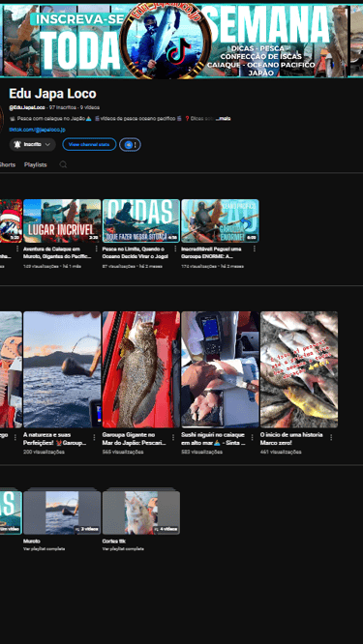Open the Garoupa ENORME video thumbnail
Viewport: 363px width, 644px height.
tap(220, 221)
